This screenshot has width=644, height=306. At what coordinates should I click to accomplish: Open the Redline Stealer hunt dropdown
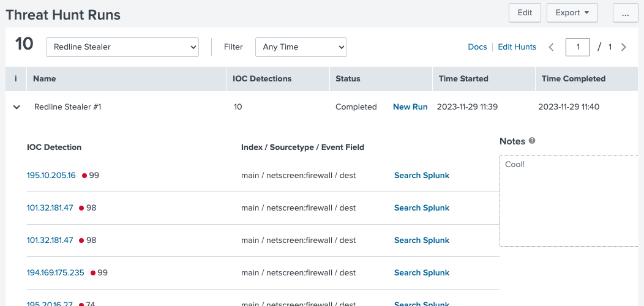click(x=122, y=47)
